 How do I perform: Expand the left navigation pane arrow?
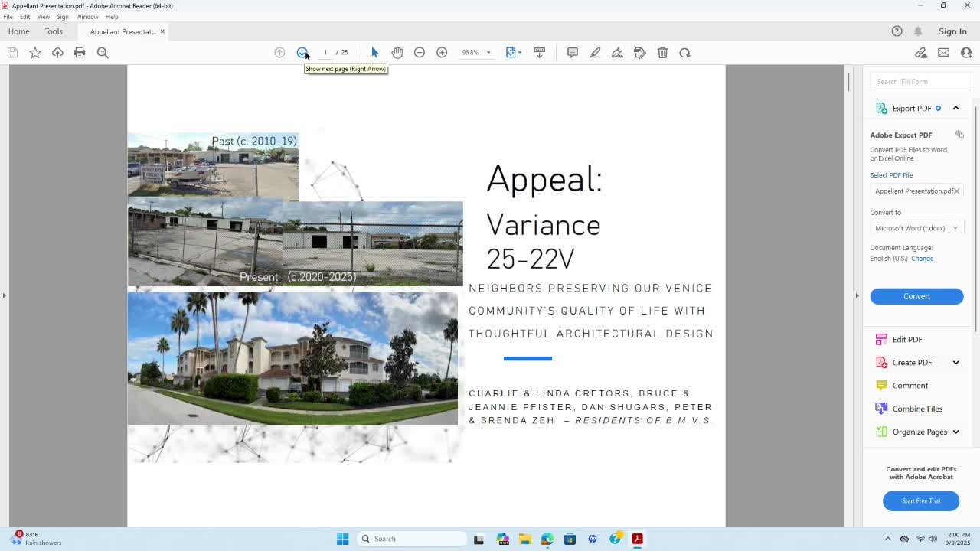click(4, 295)
